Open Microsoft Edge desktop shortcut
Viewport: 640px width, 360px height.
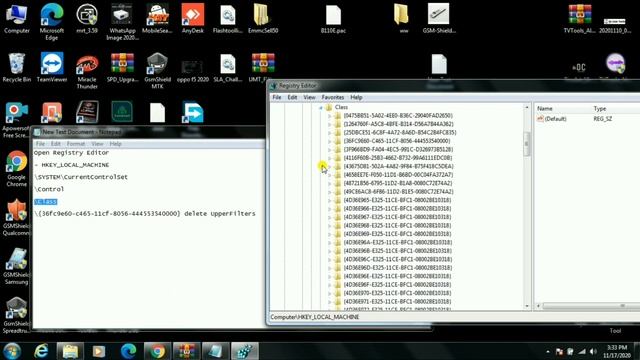[51, 21]
